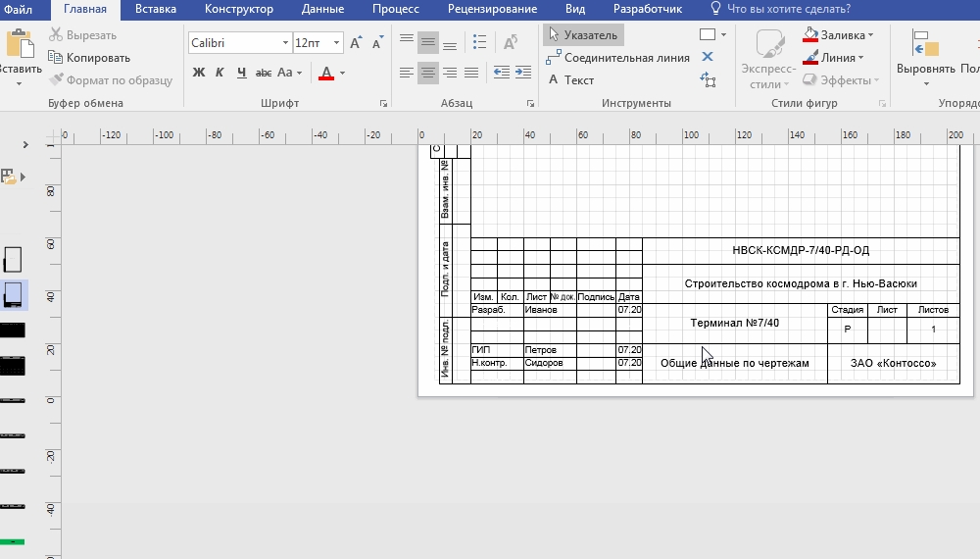Open font color dropdown next to red A
Image resolution: width=980 pixels, height=559 pixels.
342,74
